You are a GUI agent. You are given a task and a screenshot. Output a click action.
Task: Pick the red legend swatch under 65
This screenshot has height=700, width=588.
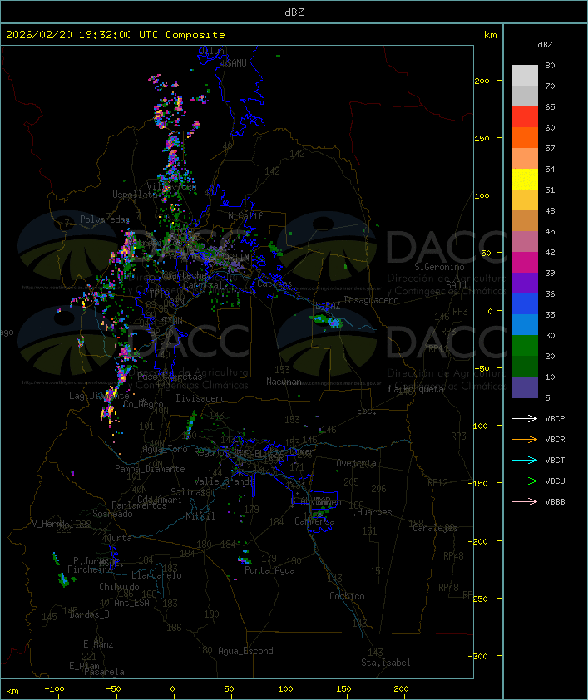pos(525,117)
